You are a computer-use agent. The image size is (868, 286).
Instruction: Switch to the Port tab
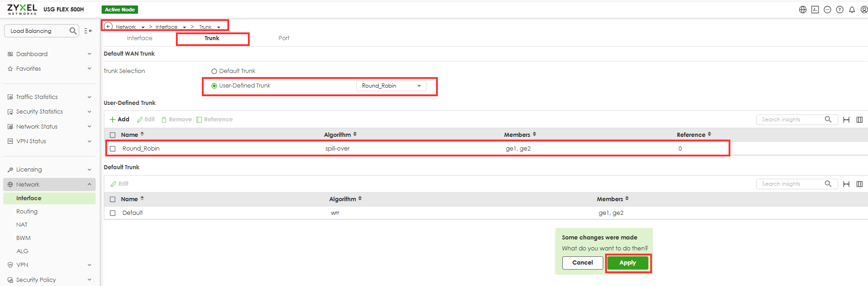[284, 38]
